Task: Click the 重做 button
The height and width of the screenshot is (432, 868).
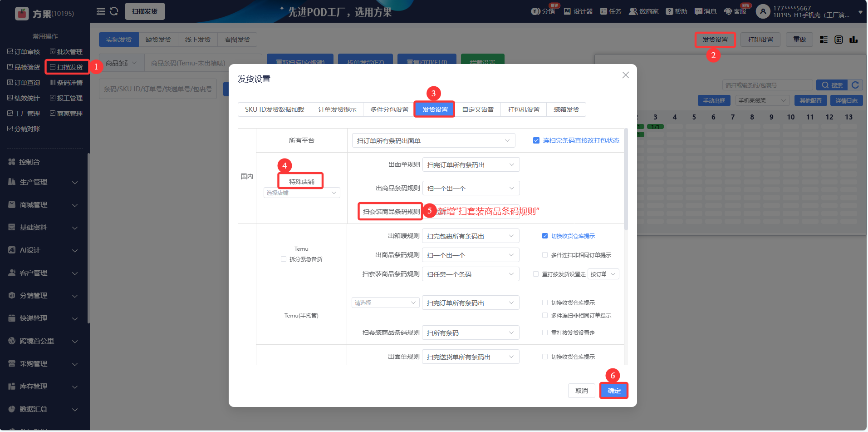Action: point(799,40)
